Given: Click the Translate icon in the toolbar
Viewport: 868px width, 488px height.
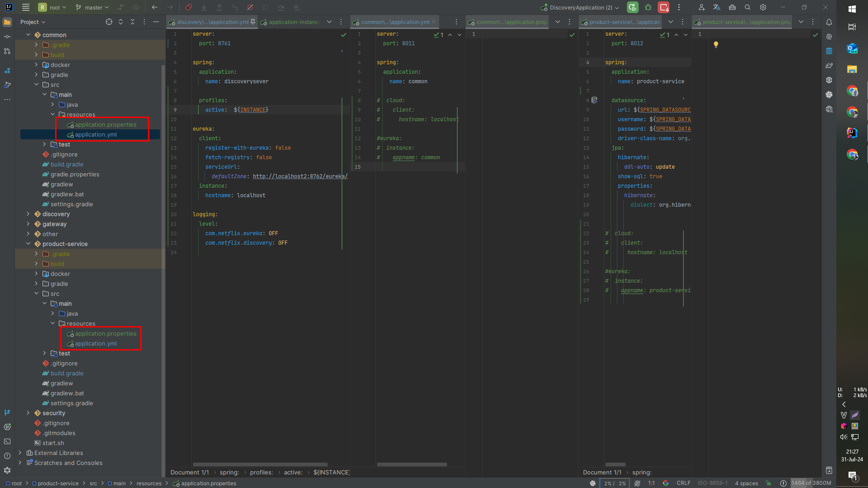Looking at the screenshot, I should [717, 7].
